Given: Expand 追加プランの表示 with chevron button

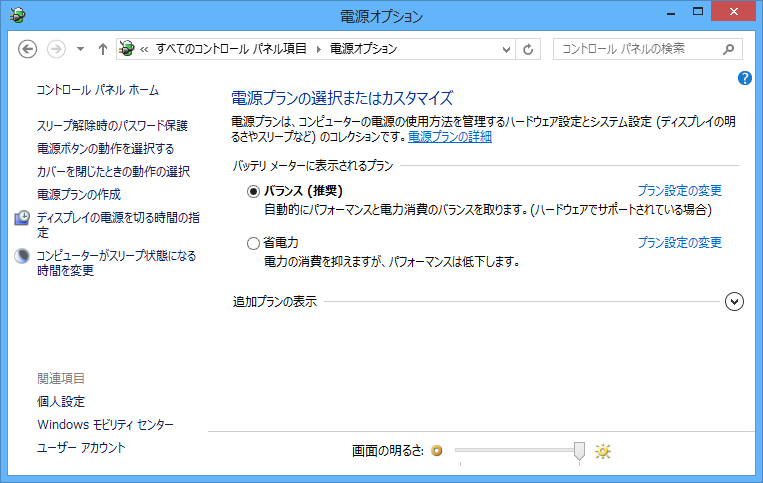Looking at the screenshot, I should click(x=734, y=302).
